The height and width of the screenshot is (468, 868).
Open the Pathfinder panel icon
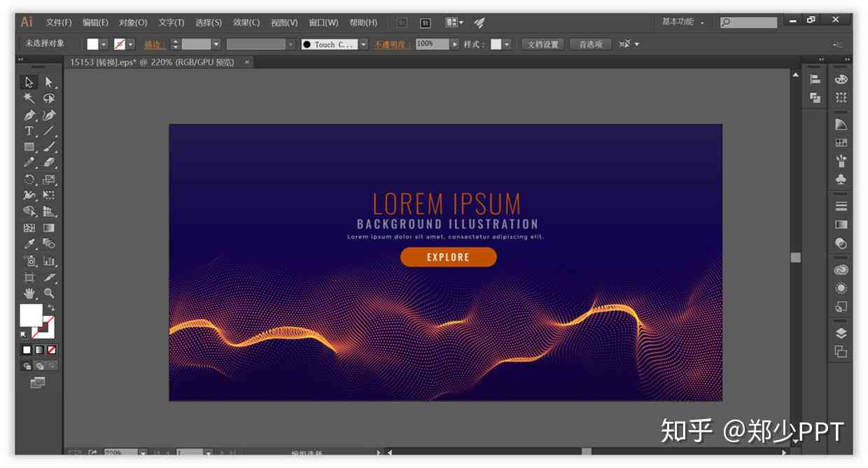(815, 98)
